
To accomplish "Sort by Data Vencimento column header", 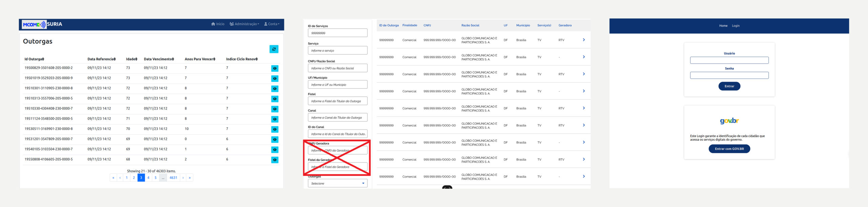I will 159,59.
